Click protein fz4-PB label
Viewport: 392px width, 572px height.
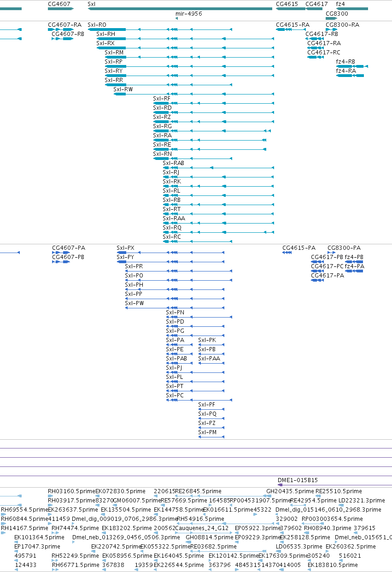pyautogui.click(x=354, y=257)
